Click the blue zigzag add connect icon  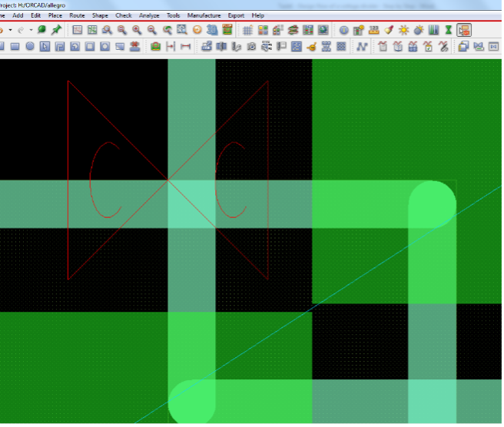pyautogui.click(x=362, y=47)
